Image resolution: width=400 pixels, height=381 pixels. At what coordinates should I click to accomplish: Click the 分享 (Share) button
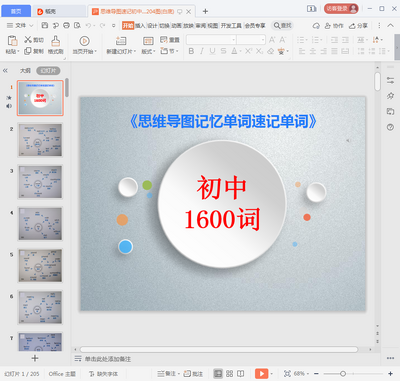click(358, 25)
